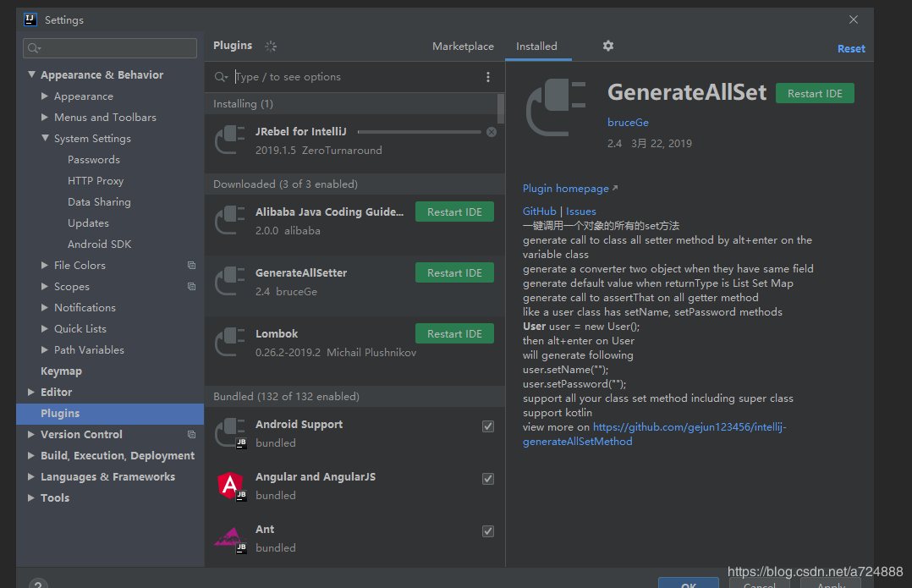912x588 pixels.
Task: Click the project-level icon beside Scopes
Action: (191, 286)
